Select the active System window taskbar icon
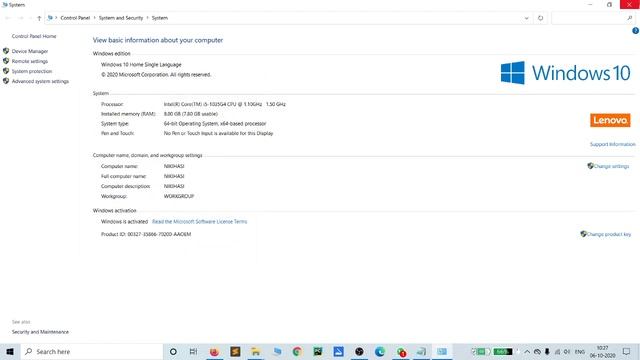Screen dimensions: 640x360 point(442,351)
